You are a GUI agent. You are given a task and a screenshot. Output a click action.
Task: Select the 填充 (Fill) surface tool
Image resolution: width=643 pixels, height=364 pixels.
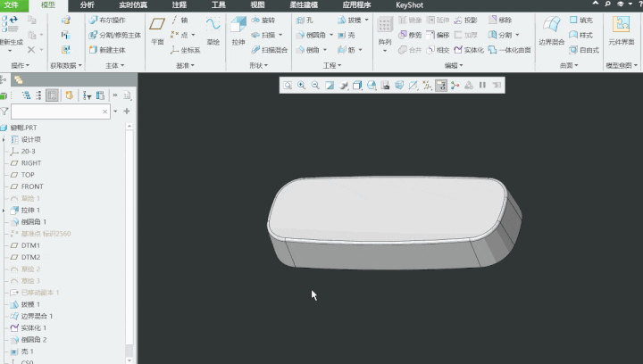(x=581, y=20)
